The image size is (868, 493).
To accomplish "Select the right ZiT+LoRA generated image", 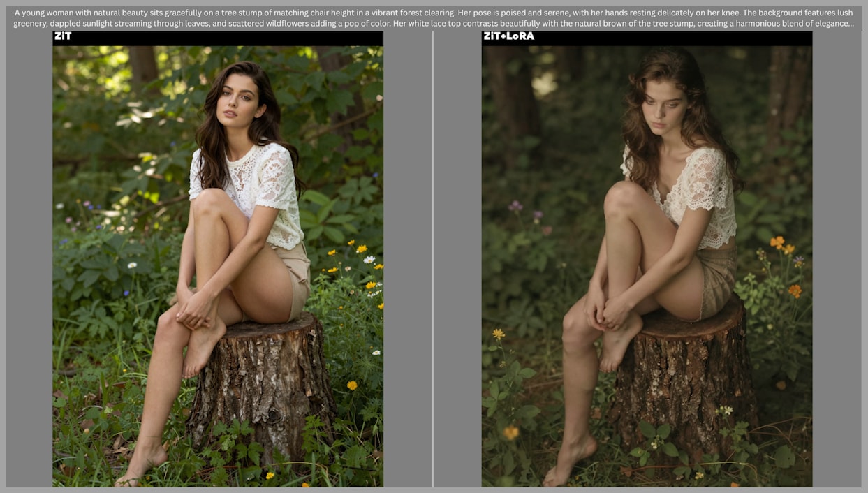I will tap(647, 265).
